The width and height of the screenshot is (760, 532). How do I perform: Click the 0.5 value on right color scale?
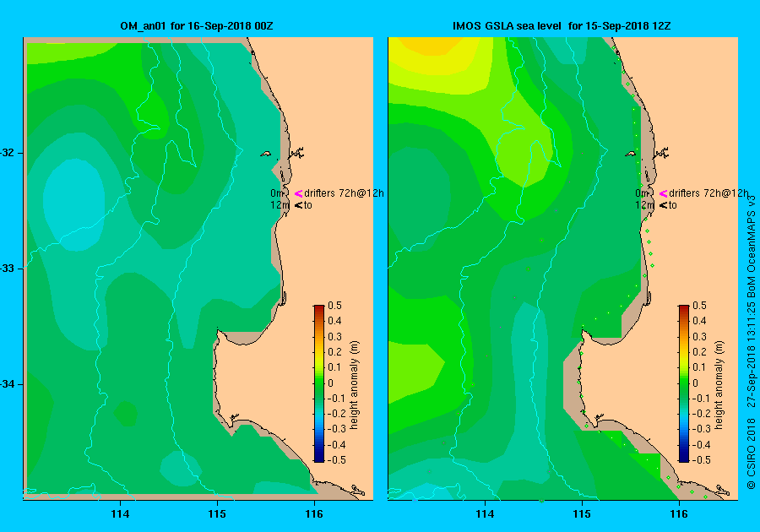click(x=699, y=306)
